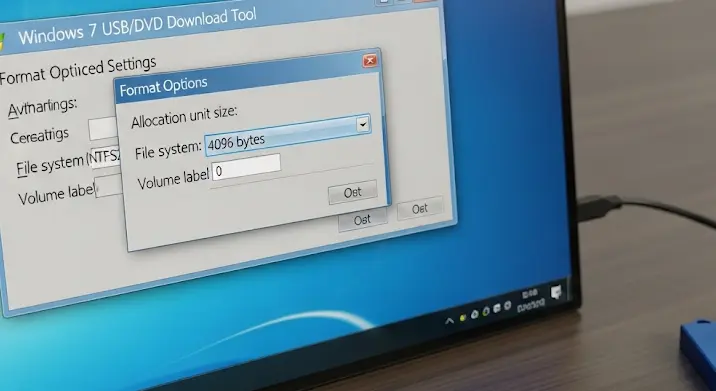
Task: Click the File system label in Format Options
Action: coord(168,150)
